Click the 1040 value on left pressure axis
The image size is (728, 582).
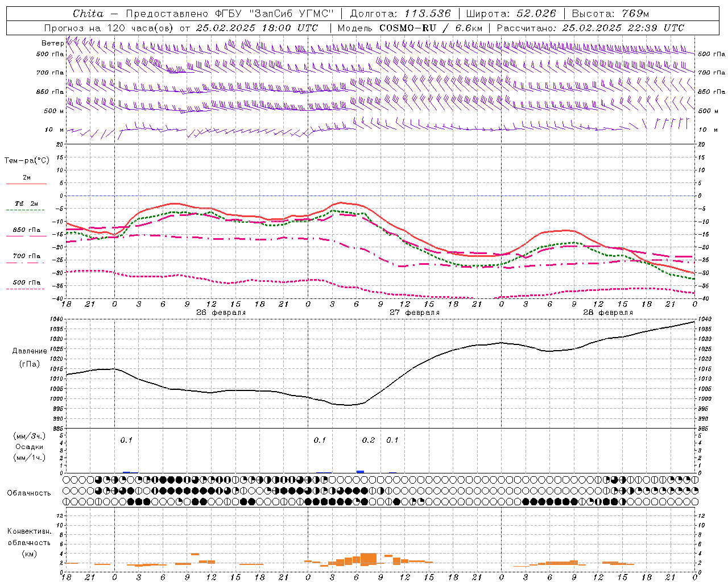[57, 319]
